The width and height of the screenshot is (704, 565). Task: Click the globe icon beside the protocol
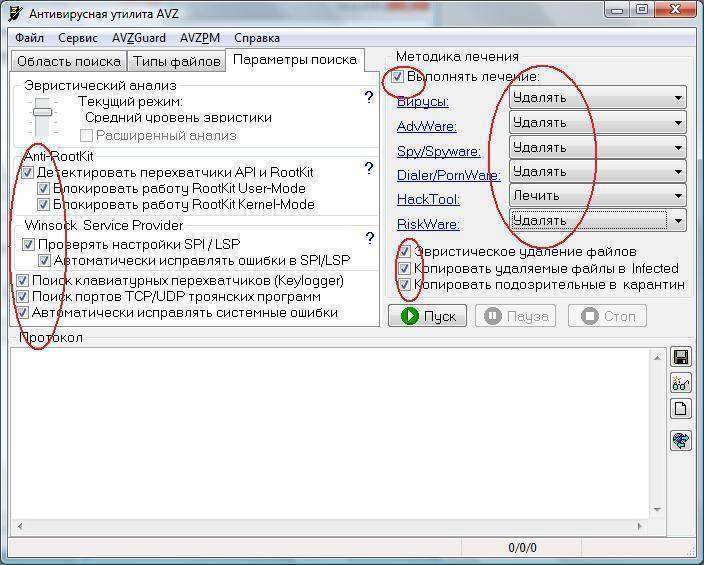click(x=681, y=440)
